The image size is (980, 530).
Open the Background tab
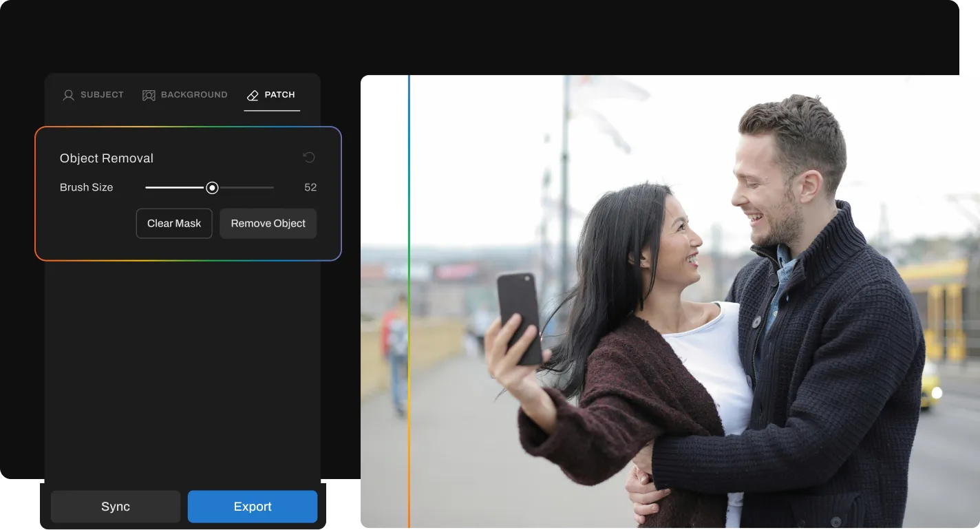[x=193, y=95]
